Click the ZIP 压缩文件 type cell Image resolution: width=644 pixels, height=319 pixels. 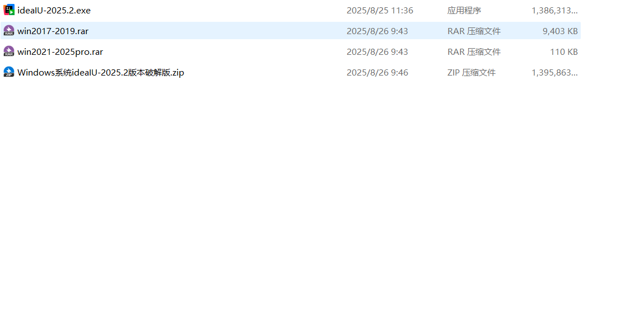[471, 72]
